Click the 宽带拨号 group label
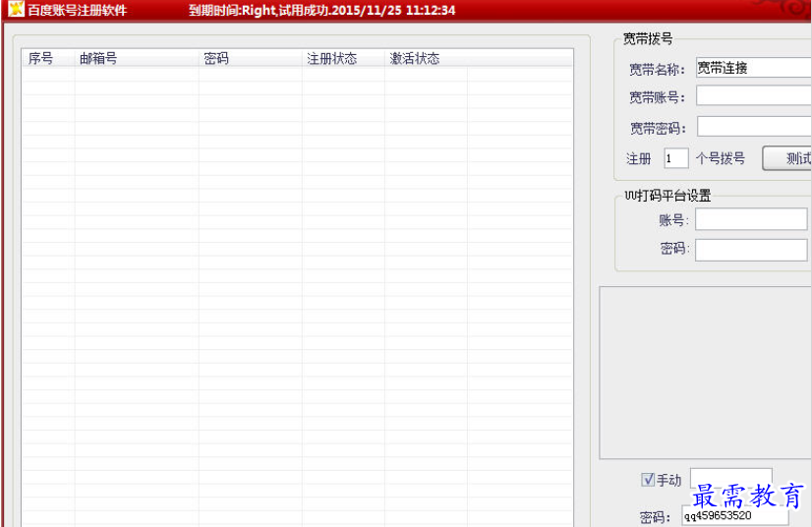 pos(648,39)
